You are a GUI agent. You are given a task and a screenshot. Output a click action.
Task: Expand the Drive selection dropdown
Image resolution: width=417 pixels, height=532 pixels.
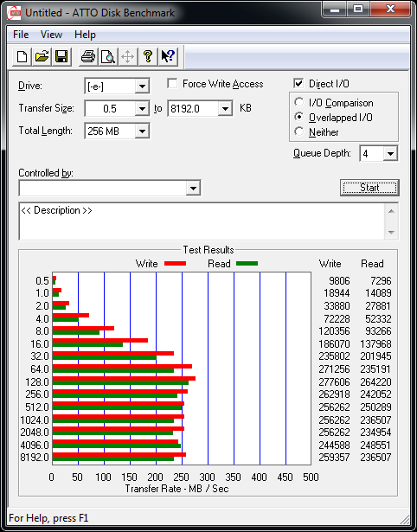click(142, 87)
